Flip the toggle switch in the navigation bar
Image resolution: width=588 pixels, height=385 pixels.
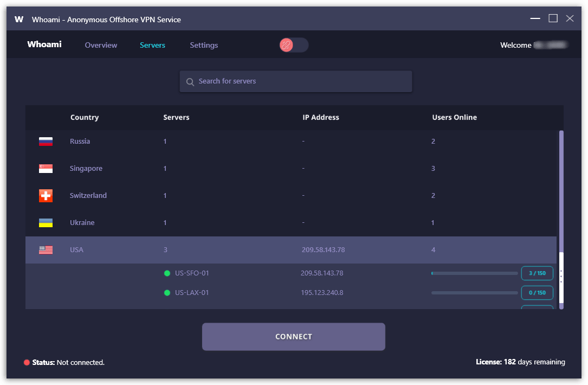coord(294,45)
